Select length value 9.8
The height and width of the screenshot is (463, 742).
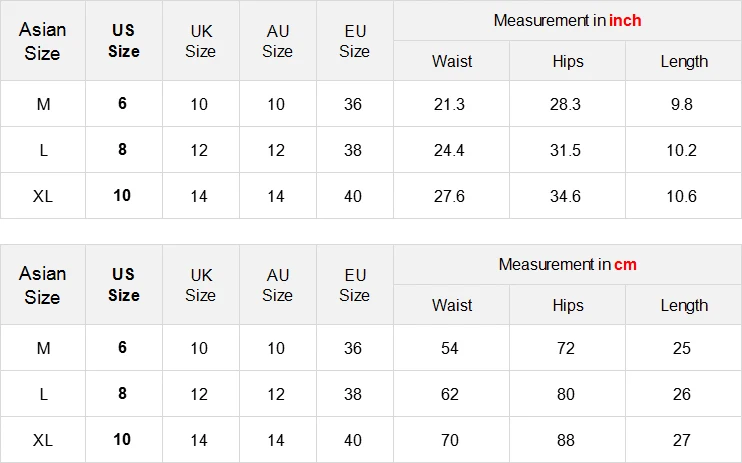(x=682, y=104)
